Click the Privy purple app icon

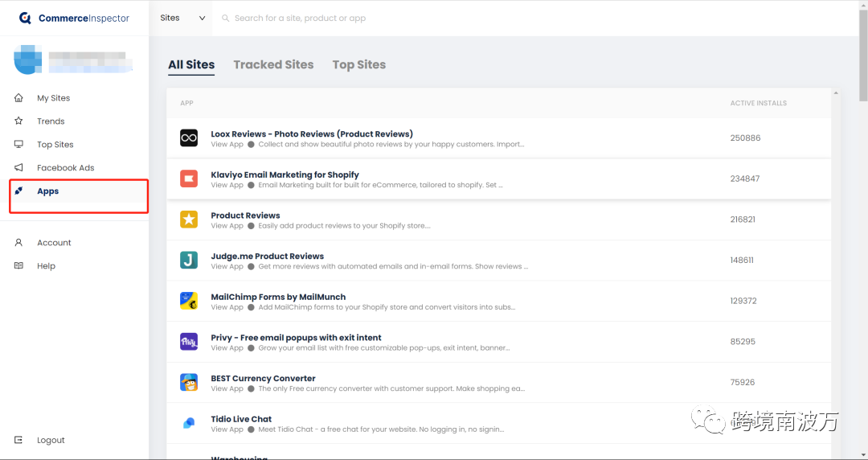point(189,342)
